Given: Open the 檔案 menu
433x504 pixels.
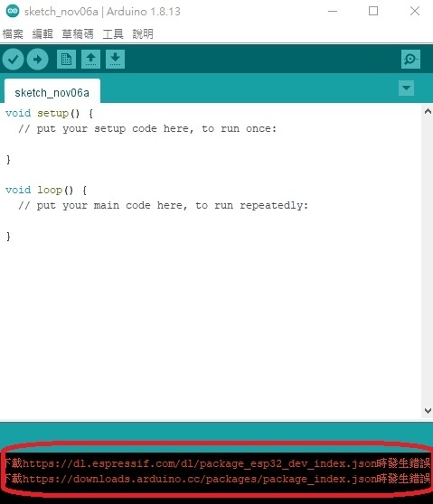Looking at the screenshot, I should [x=13, y=33].
